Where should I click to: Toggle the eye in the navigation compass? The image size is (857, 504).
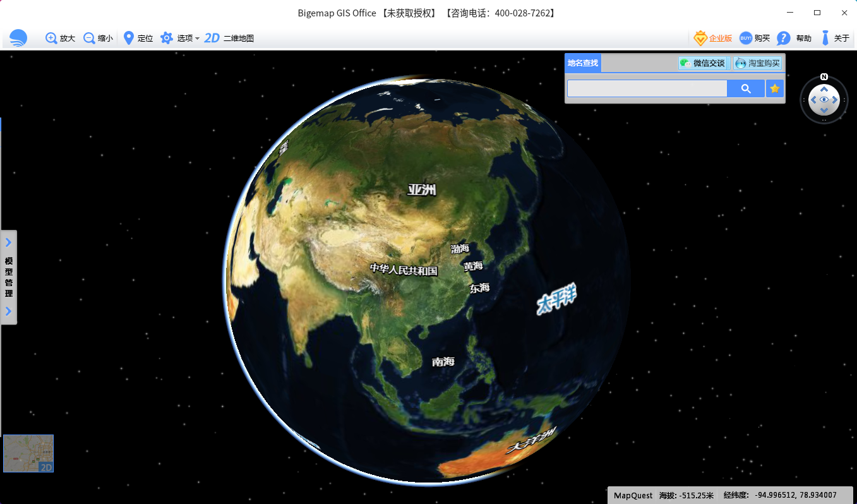coord(824,100)
